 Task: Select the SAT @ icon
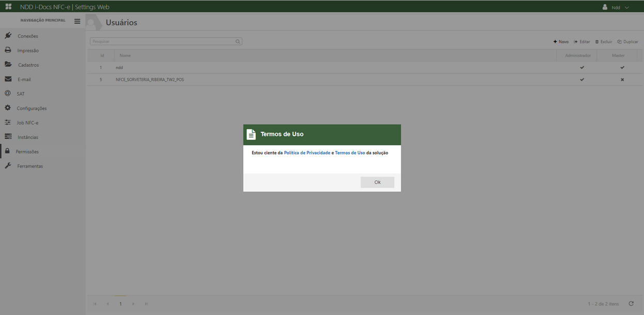[7, 94]
